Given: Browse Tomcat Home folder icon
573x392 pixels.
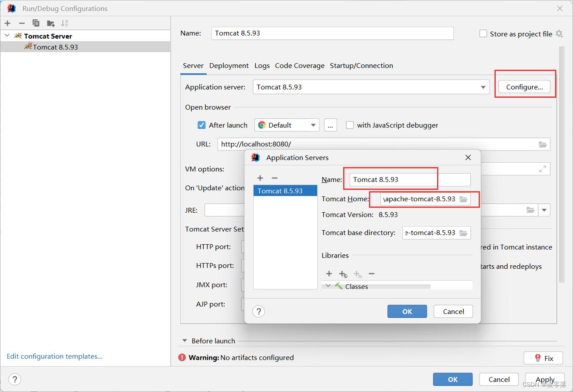Looking at the screenshot, I should tap(463, 199).
